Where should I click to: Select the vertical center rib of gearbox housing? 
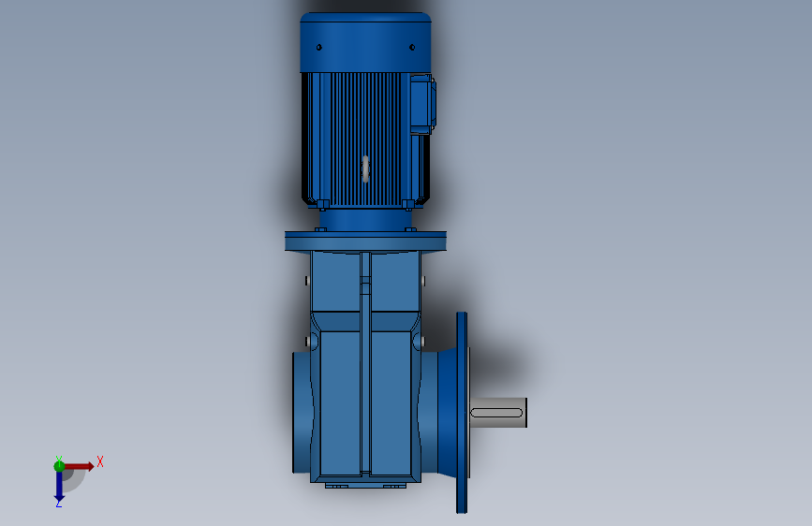pyautogui.click(x=365, y=362)
